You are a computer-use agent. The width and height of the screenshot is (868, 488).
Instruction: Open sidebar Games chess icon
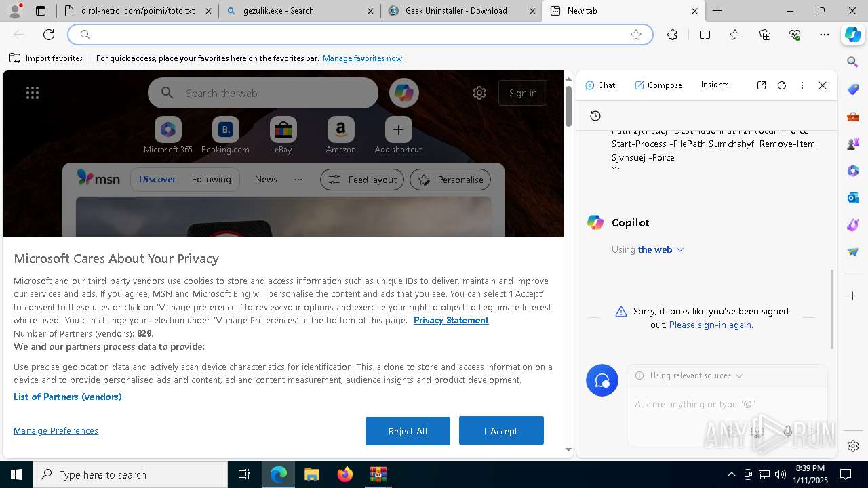click(x=853, y=144)
